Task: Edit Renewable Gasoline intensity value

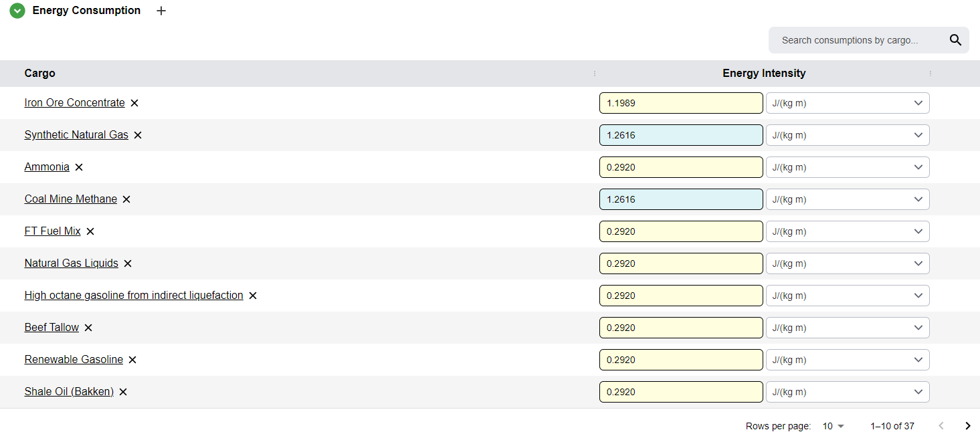Action: click(681, 360)
